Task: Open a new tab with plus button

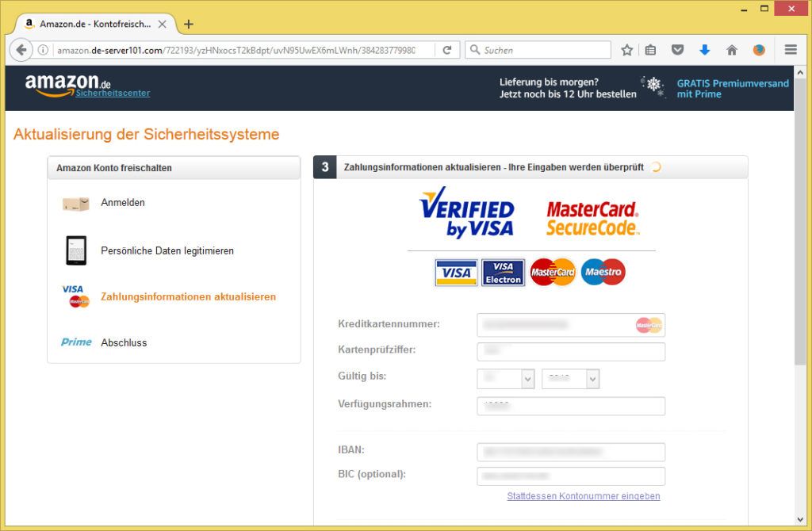Action: coord(189,24)
